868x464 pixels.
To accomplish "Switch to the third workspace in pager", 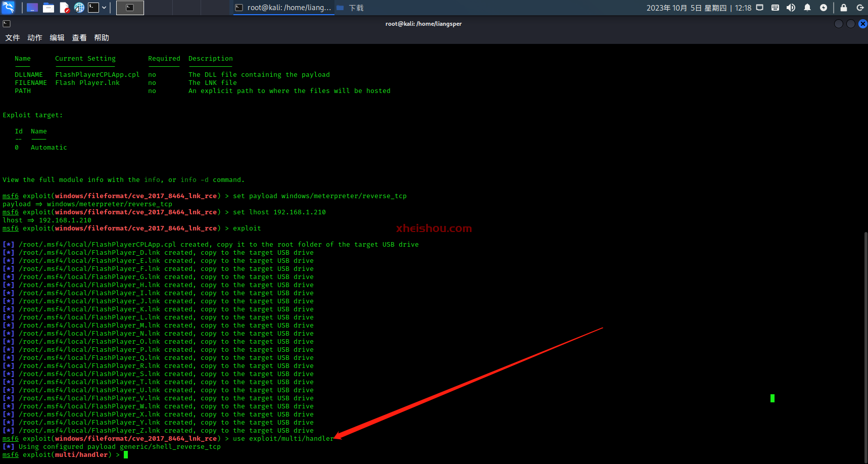I will [x=186, y=8].
